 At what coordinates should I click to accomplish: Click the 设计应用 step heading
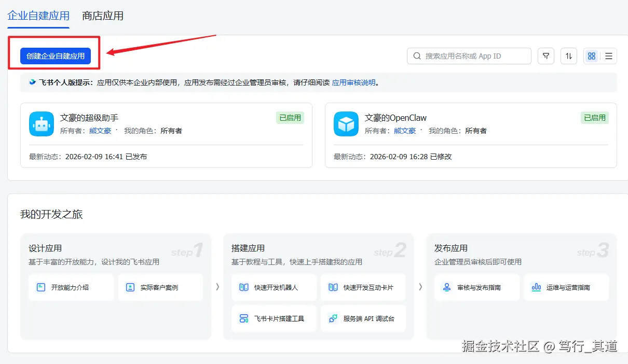(x=45, y=248)
